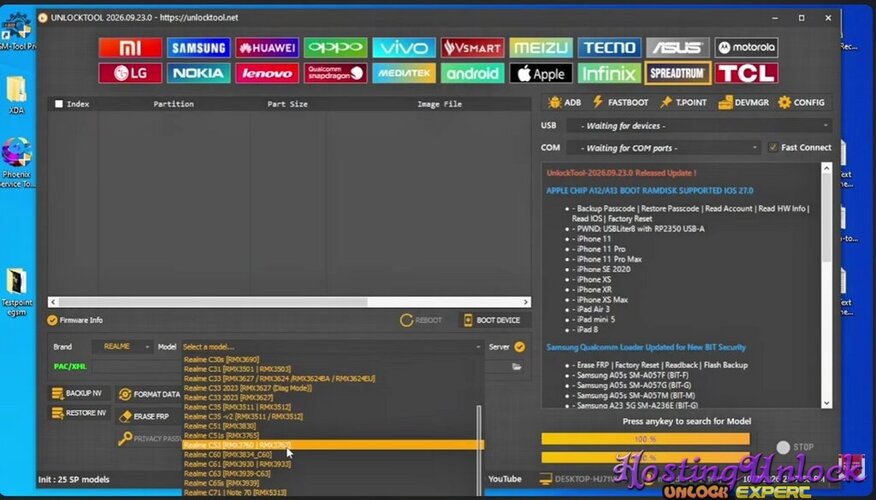This screenshot has width=876, height=500.
Task: Click the BACKUP NV button
Action: [x=77, y=394]
